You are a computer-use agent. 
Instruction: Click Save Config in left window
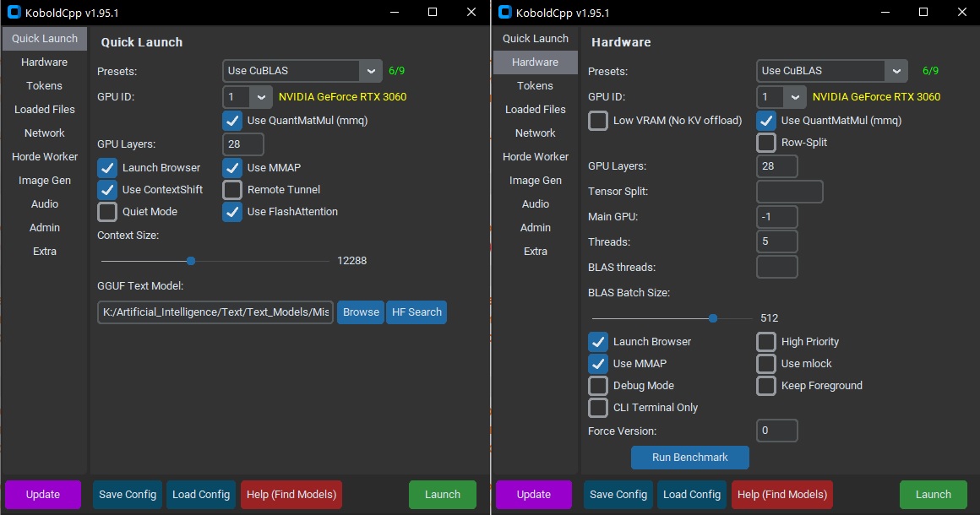[x=128, y=495]
